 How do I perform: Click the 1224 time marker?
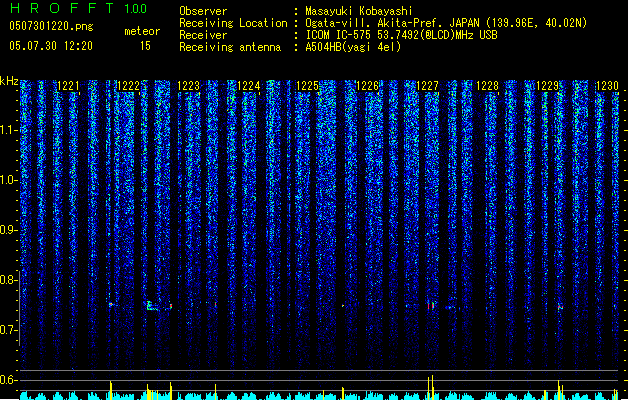(x=248, y=86)
